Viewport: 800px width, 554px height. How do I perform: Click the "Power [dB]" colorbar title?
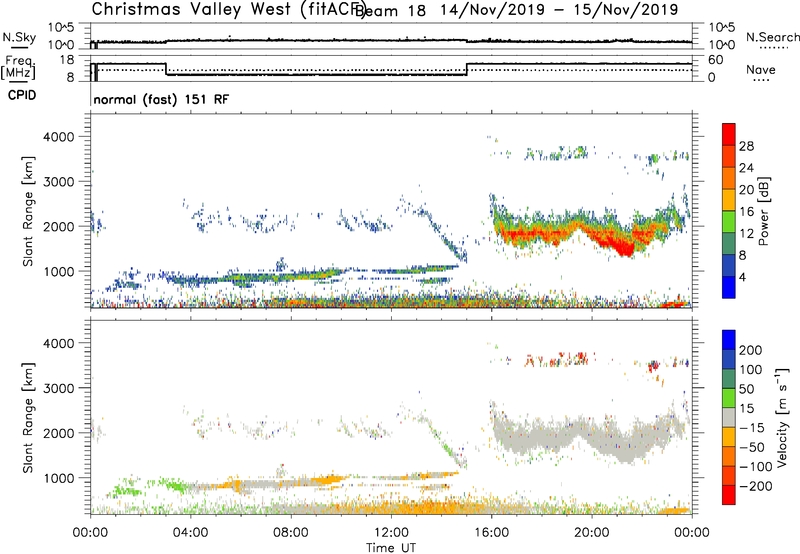coord(764,211)
